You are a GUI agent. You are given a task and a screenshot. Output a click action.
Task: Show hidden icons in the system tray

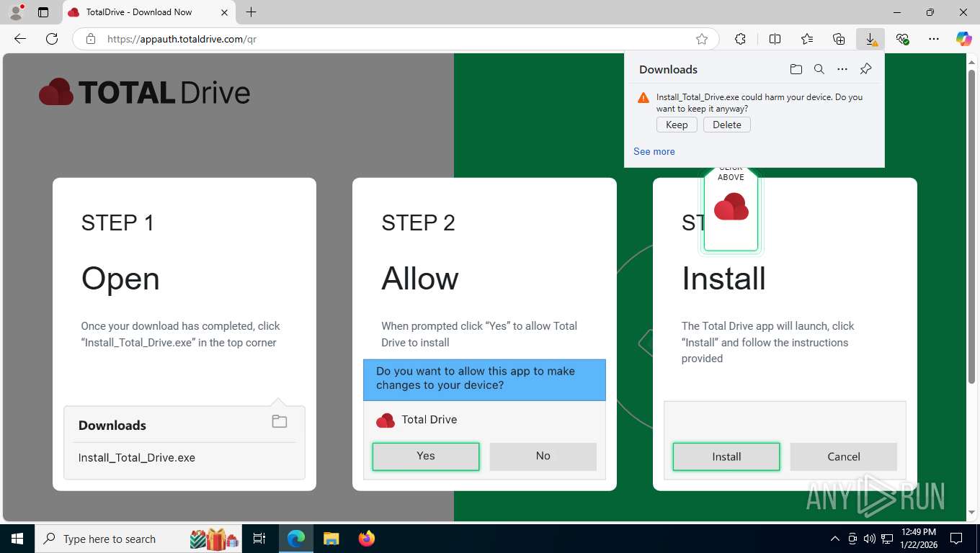point(835,539)
